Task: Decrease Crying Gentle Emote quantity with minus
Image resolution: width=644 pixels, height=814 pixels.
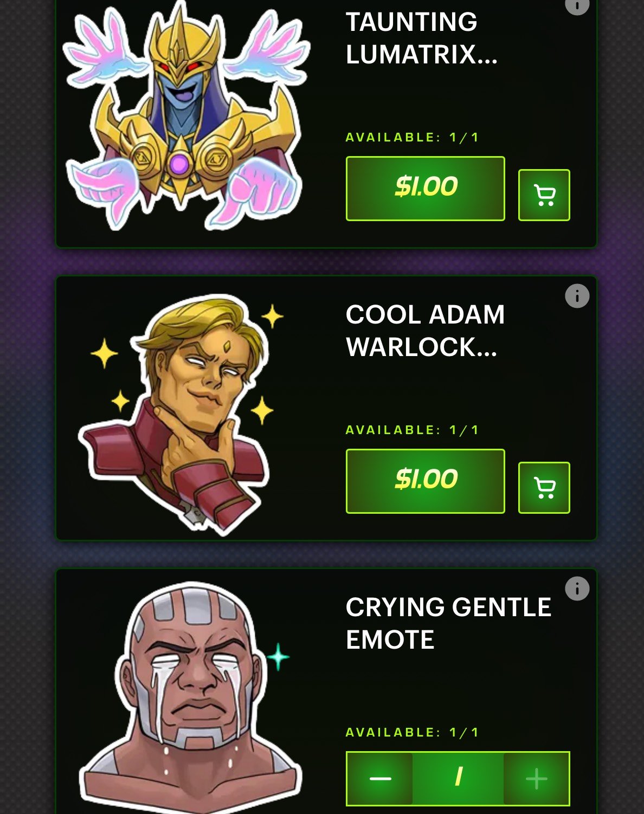Action: coord(380,779)
